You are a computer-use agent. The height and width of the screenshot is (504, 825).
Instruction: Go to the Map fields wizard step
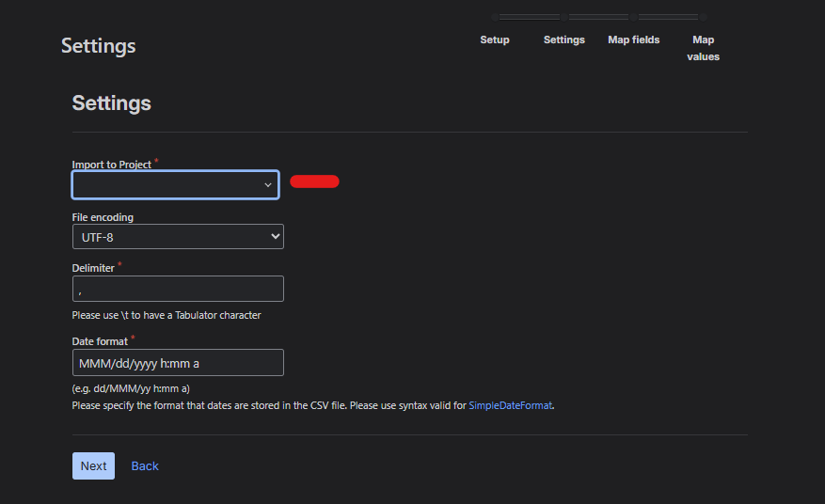633,40
